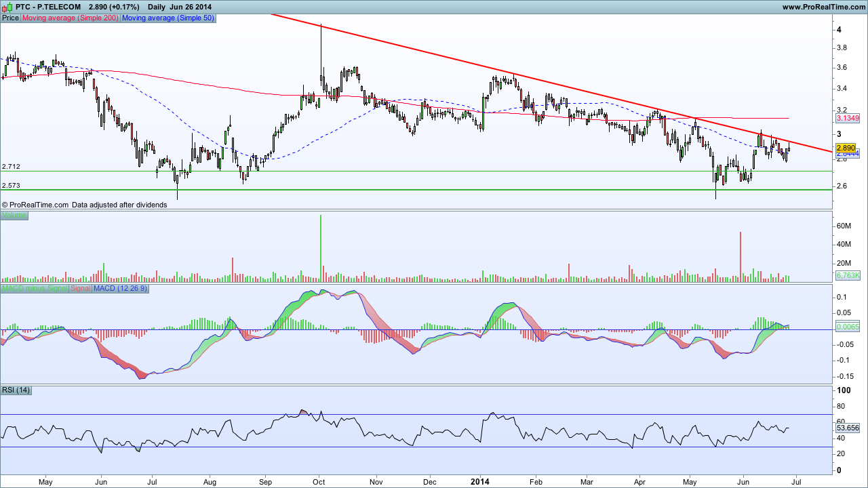Click the Oct marker on the time axis
This screenshot has width=868, height=488.
(x=319, y=482)
